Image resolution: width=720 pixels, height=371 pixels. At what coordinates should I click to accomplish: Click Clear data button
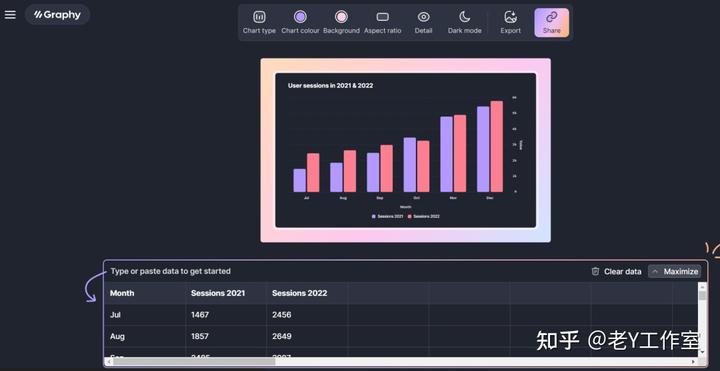[616, 271]
